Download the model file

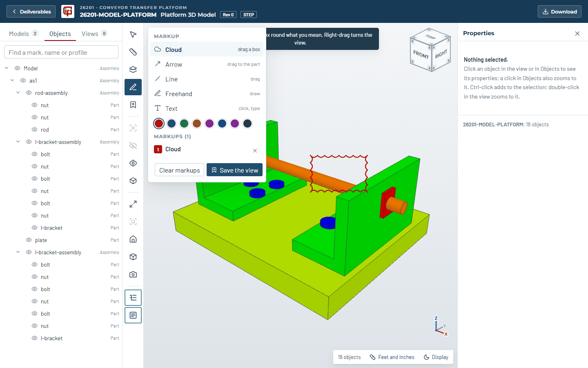[559, 11]
